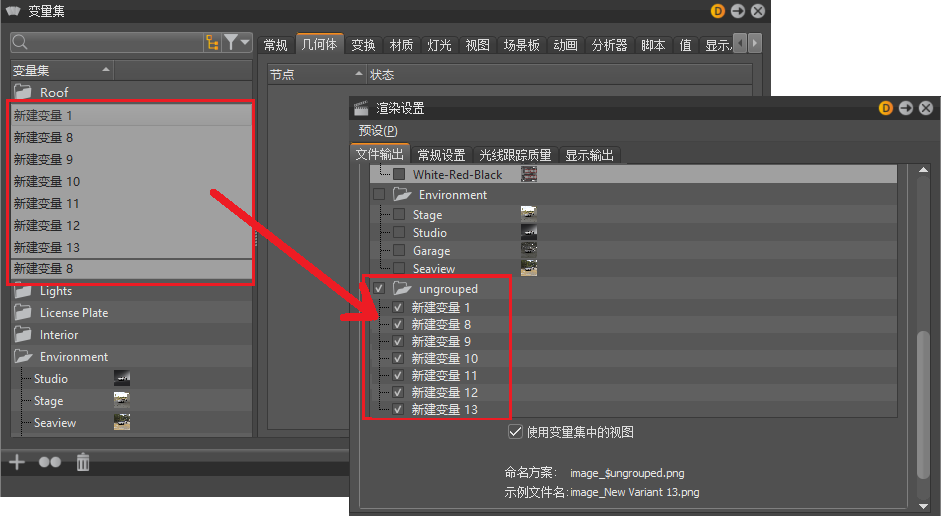
Task: Click the ungrouped folder icon
Action: point(402,289)
